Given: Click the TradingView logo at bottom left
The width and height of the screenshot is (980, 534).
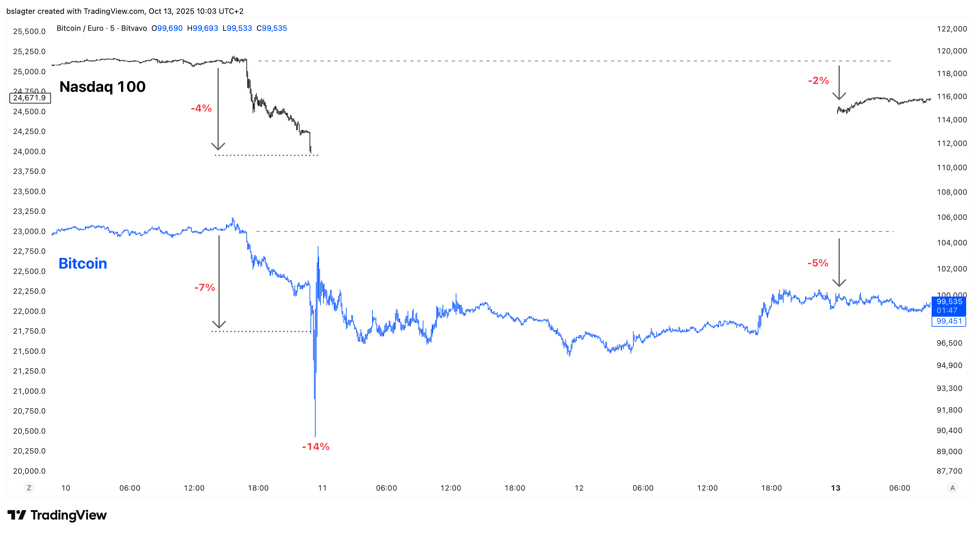Looking at the screenshot, I should click(57, 515).
